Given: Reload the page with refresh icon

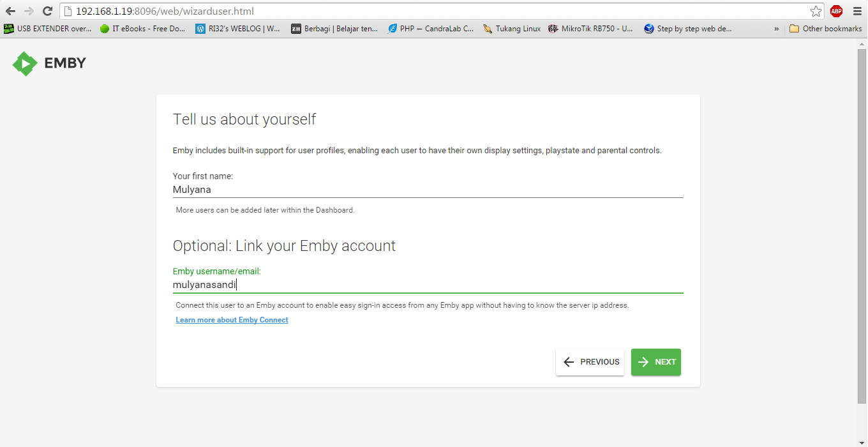Looking at the screenshot, I should [x=47, y=11].
